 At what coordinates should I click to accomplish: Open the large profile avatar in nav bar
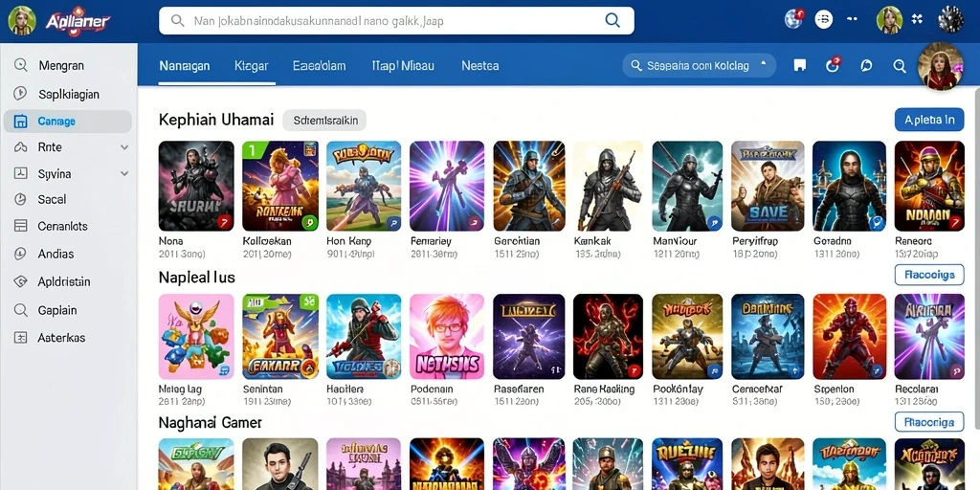click(941, 66)
